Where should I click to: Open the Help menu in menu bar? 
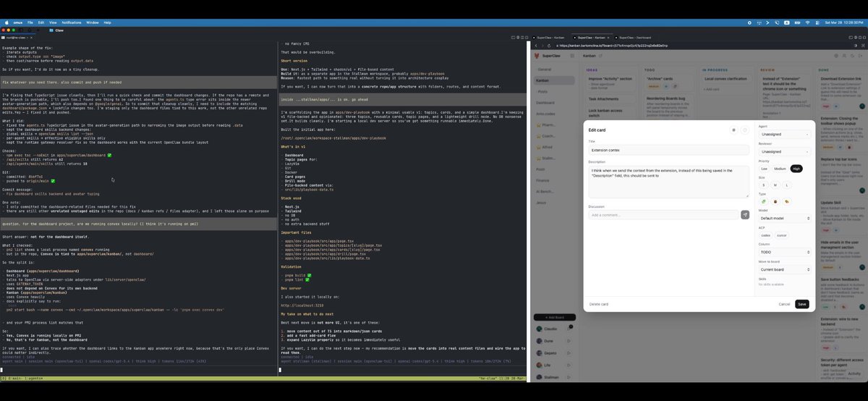point(107,22)
